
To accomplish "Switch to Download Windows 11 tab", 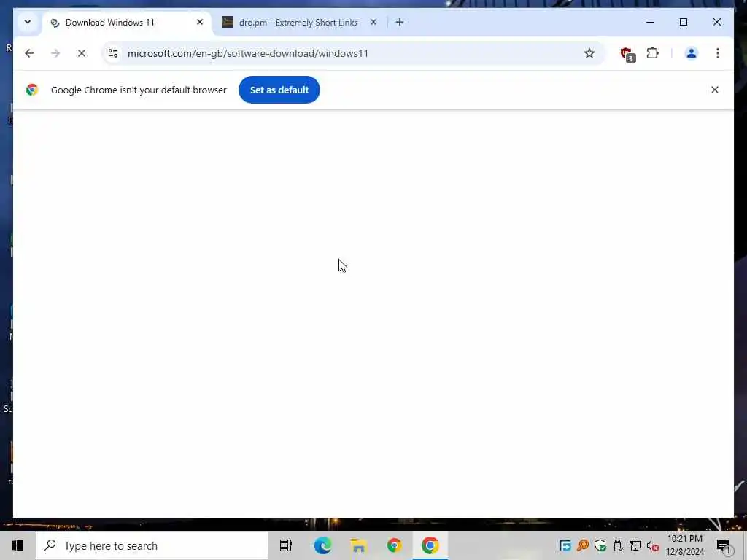I will (127, 23).
